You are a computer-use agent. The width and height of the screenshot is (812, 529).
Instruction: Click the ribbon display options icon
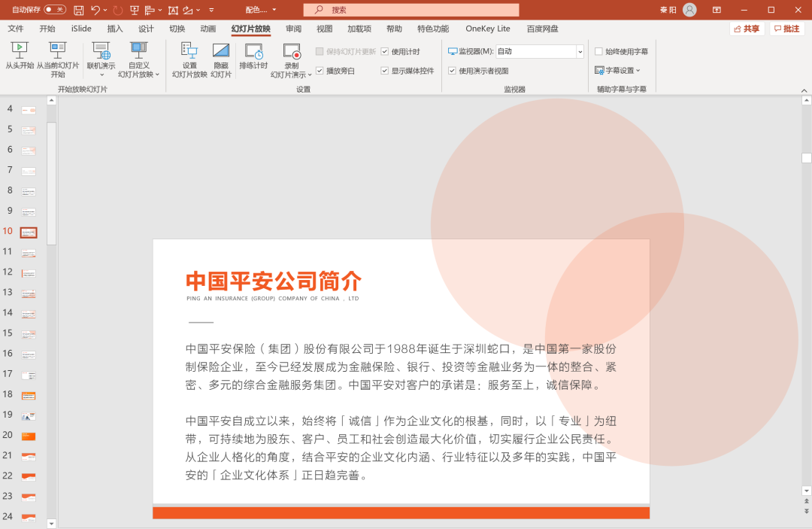point(717,10)
